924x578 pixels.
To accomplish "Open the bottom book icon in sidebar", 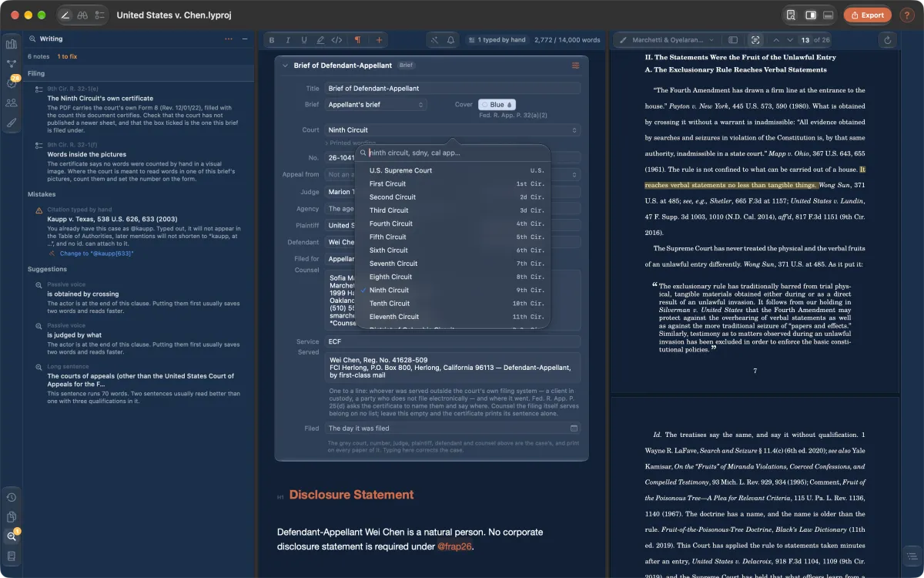I will click(12, 556).
